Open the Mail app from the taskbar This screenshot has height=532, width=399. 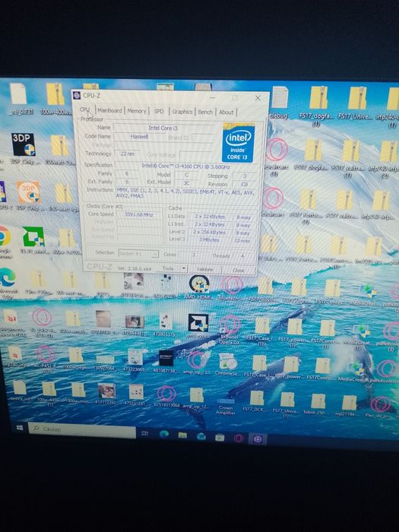pyautogui.click(x=201, y=436)
